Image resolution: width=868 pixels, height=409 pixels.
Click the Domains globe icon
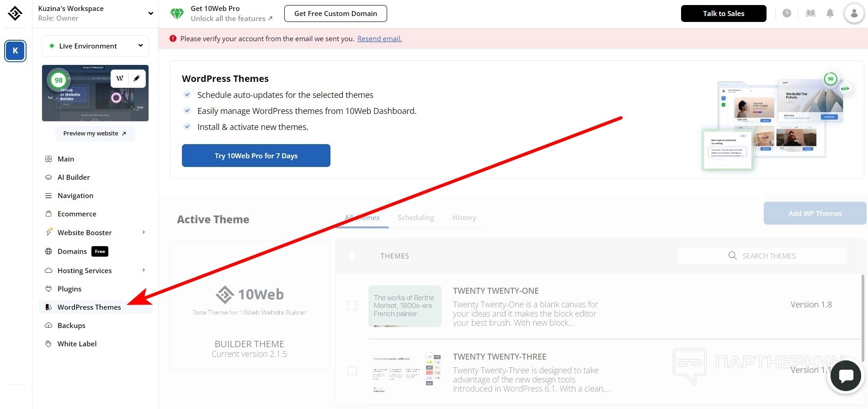(x=48, y=251)
